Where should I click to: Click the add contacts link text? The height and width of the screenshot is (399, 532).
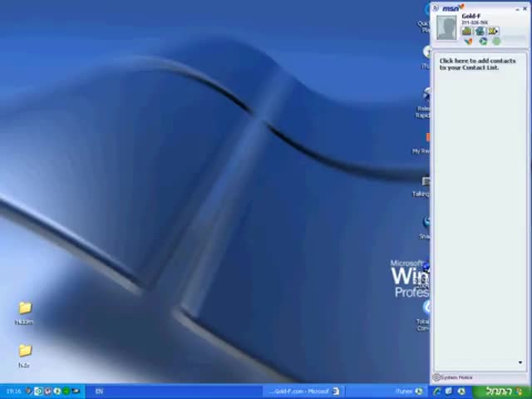477,64
